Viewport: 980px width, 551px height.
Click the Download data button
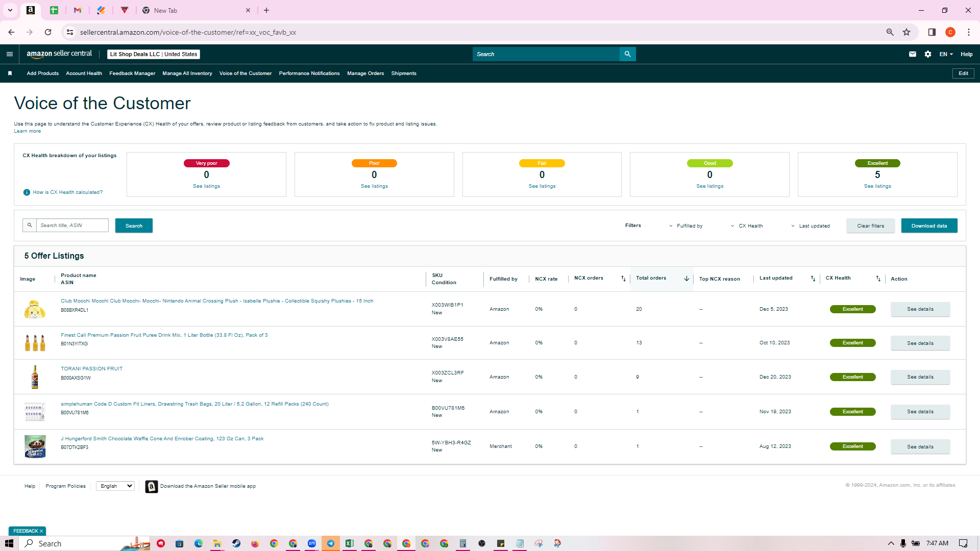pyautogui.click(x=929, y=226)
